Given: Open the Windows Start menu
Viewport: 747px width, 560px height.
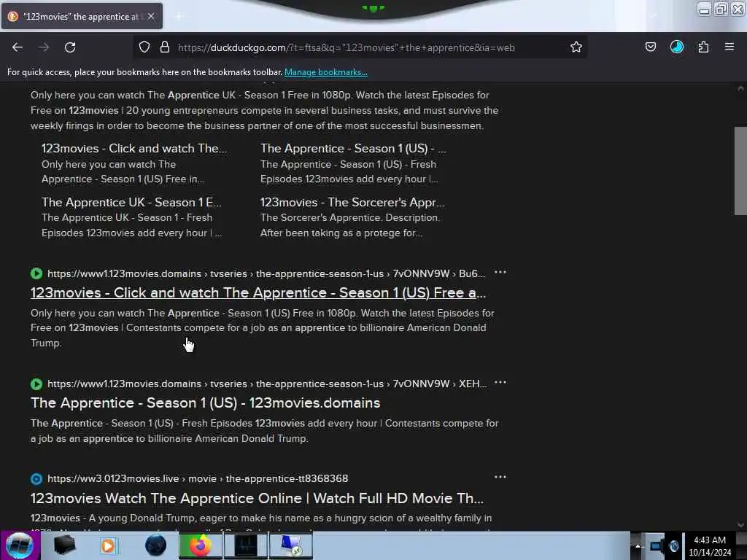Looking at the screenshot, I should [x=20, y=545].
